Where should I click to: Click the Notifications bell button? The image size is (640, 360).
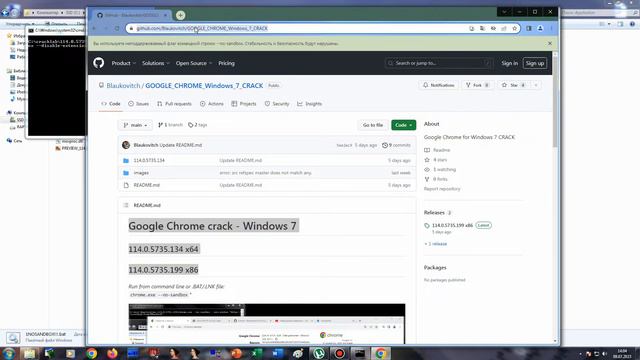[438, 85]
